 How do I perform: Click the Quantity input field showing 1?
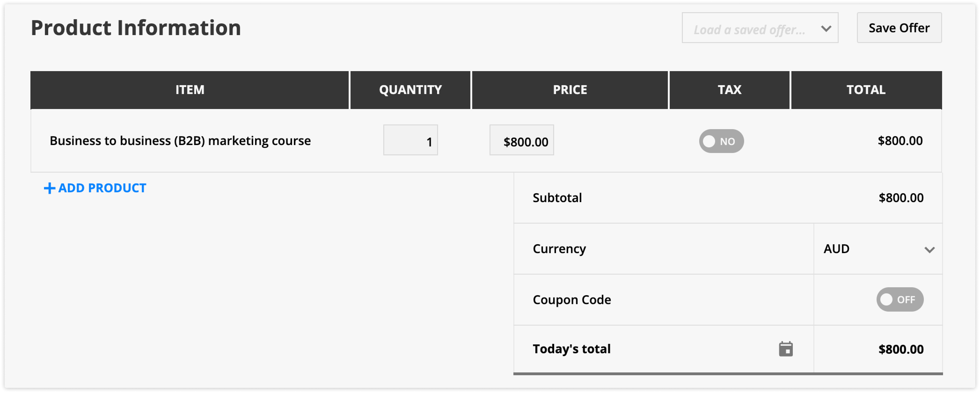[410, 140]
